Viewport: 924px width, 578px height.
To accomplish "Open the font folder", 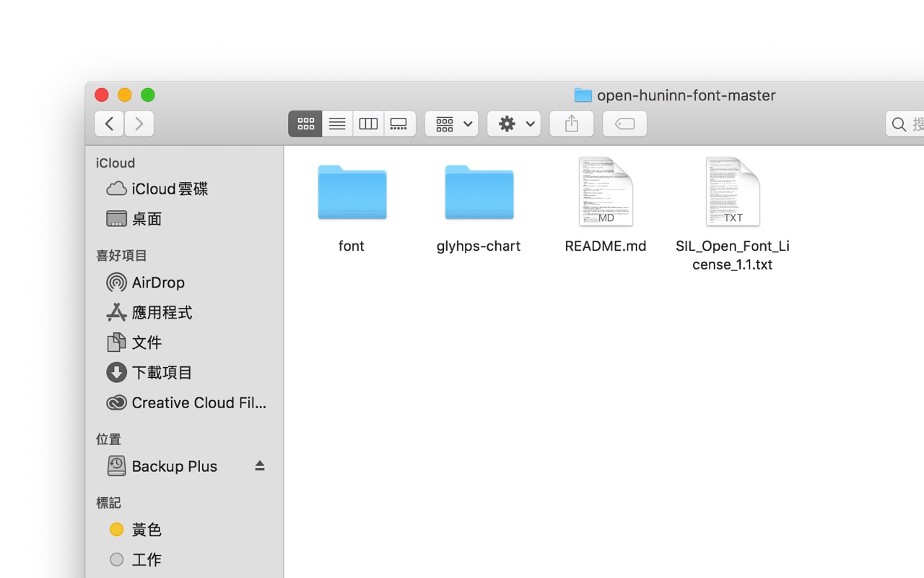I will [352, 194].
